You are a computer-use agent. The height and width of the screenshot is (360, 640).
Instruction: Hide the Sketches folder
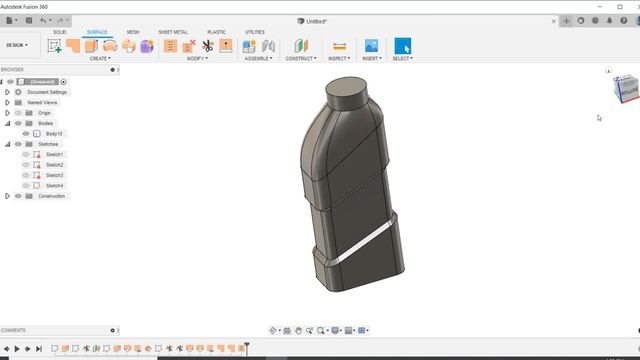coord(18,144)
